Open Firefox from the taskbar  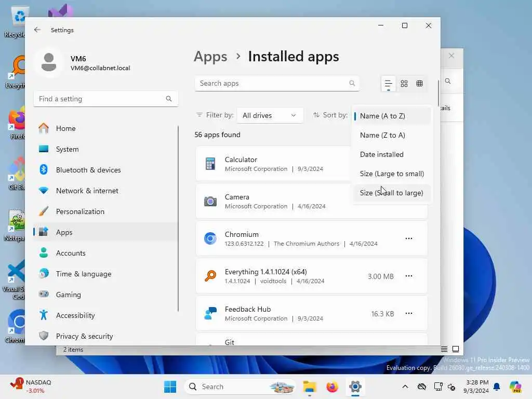332,387
